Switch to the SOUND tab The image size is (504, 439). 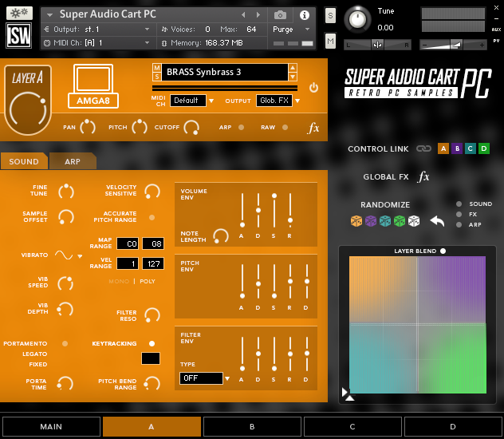click(x=24, y=161)
